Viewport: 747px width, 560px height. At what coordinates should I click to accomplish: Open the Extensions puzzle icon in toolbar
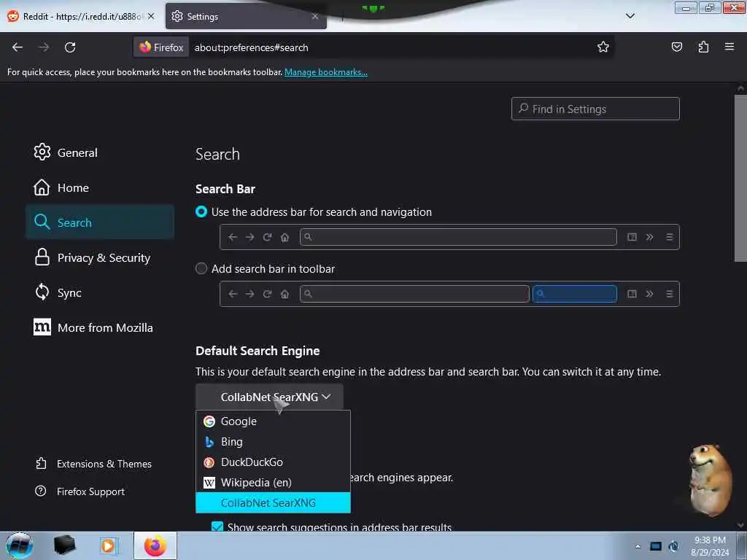tap(703, 47)
